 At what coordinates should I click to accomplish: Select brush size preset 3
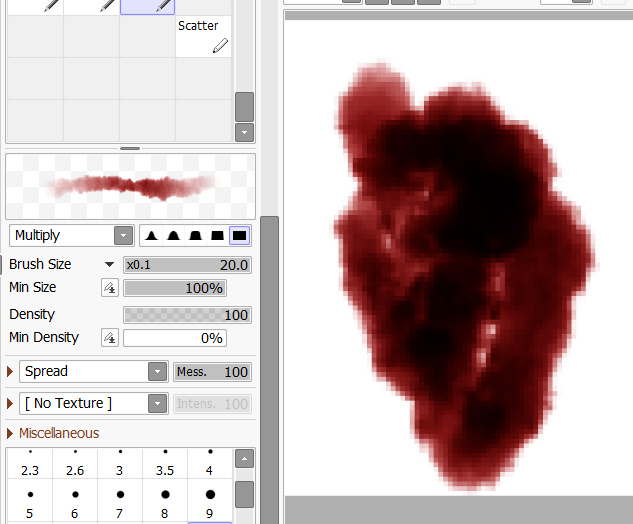click(x=120, y=463)
